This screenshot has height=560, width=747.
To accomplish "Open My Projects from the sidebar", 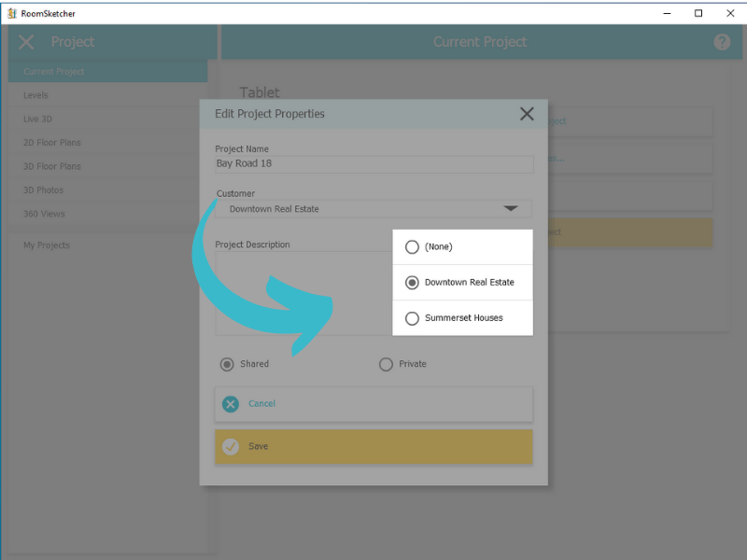I will pos(47,245).
